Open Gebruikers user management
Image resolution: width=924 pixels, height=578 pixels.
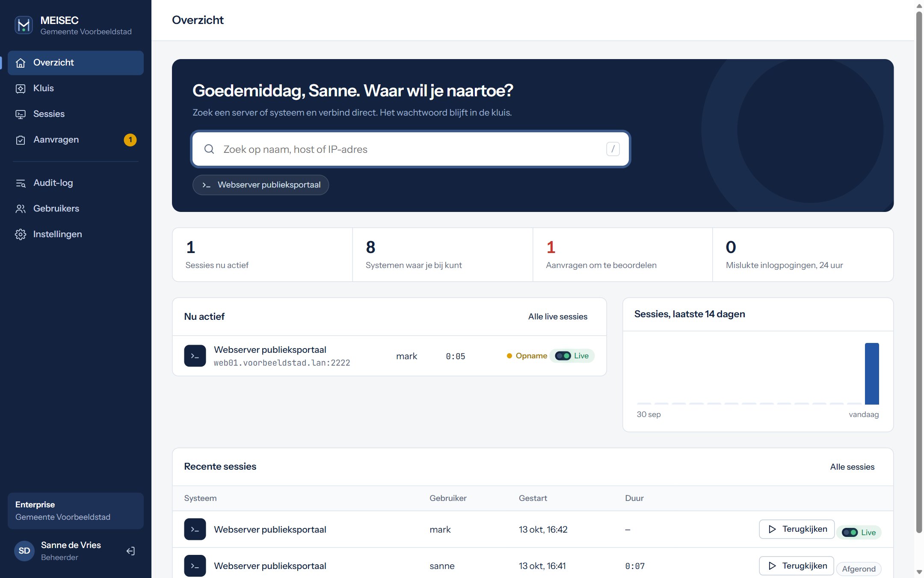pyautogui.click(x=76, y=209)
